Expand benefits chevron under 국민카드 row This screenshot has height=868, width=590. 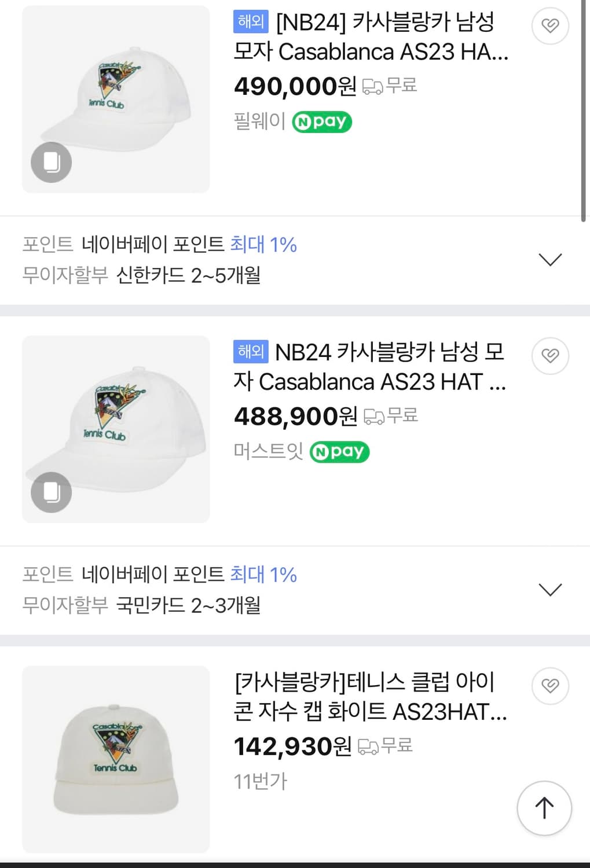tap(550, 590)
